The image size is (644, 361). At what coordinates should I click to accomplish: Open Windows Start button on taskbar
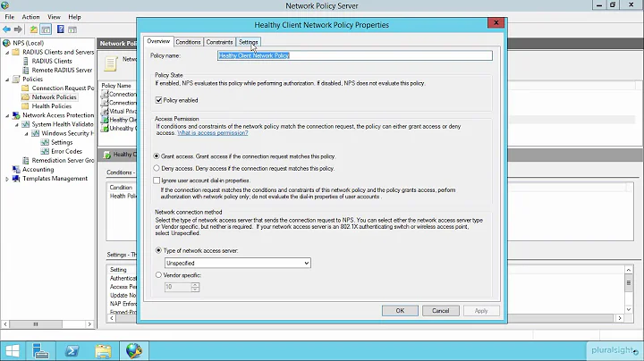tap(13, 351)
